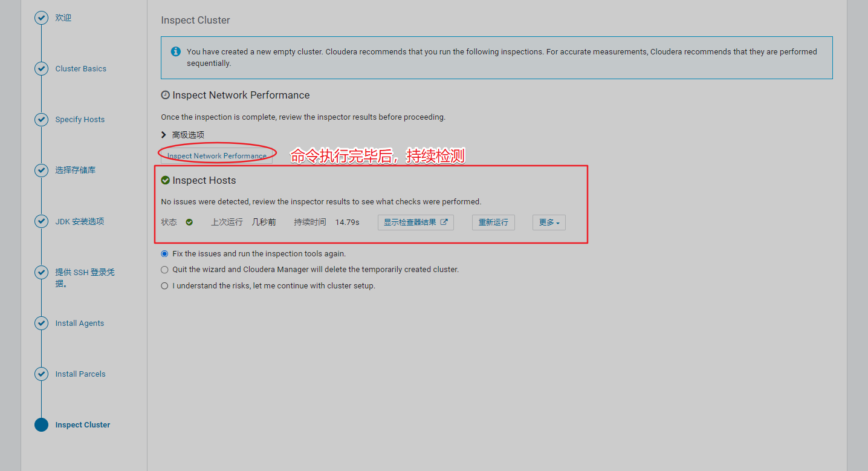The width and height of the screenshot is (868, 471).
Task: Click the checkmark icon beside 欢迎 step
Action: click(41, 18)
